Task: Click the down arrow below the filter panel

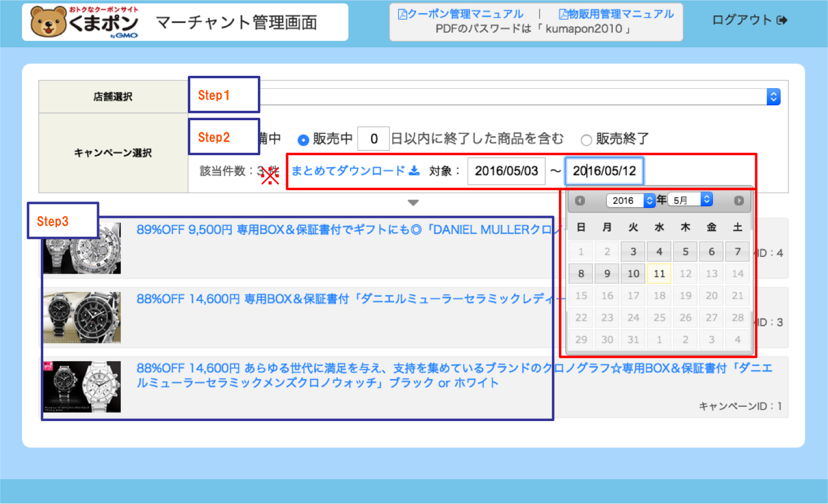Action: coord(413,203)
